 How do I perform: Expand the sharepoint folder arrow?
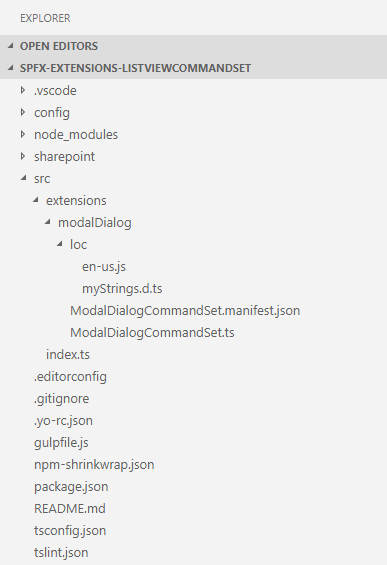(x=23, y=156)
